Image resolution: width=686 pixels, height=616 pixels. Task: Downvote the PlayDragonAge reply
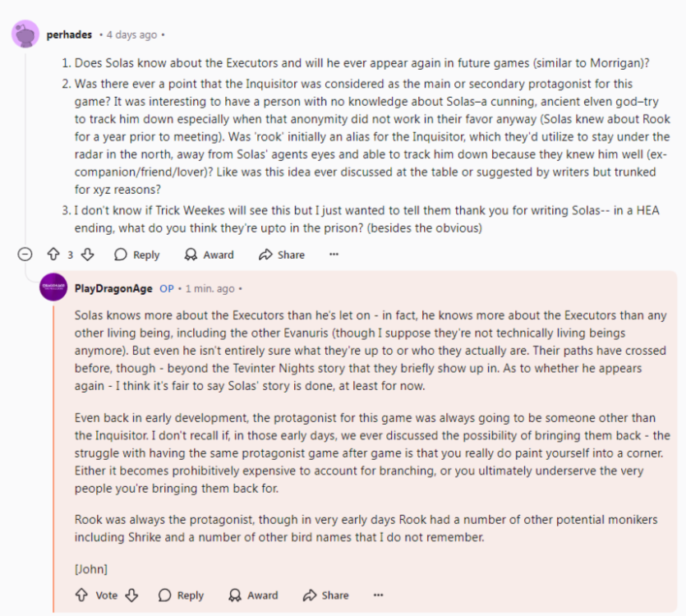131,595
